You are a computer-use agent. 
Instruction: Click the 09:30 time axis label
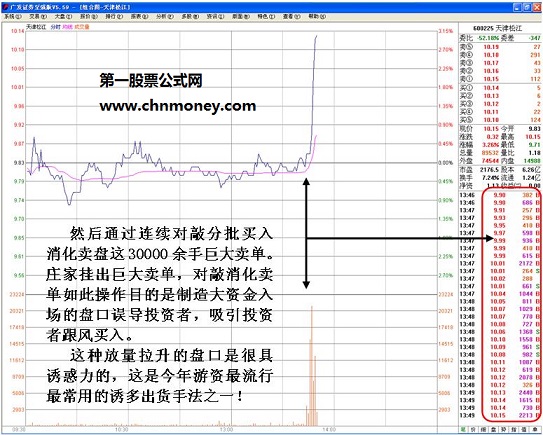click(19, 429)
